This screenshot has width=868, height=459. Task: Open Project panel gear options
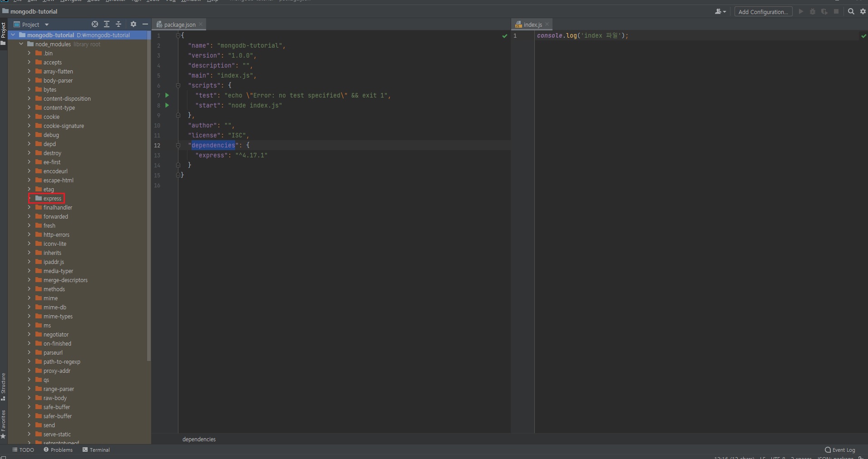coord(133,24)
